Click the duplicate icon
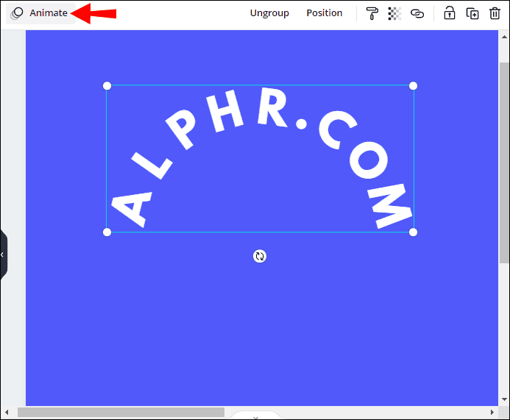This screenshot has height=420, width=510. [472, 13]
